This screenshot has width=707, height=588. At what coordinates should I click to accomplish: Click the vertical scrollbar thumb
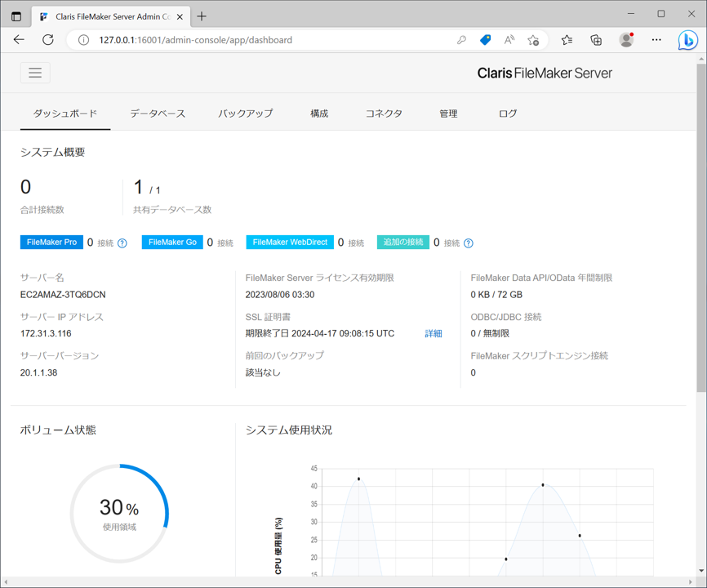coord(701,228)
